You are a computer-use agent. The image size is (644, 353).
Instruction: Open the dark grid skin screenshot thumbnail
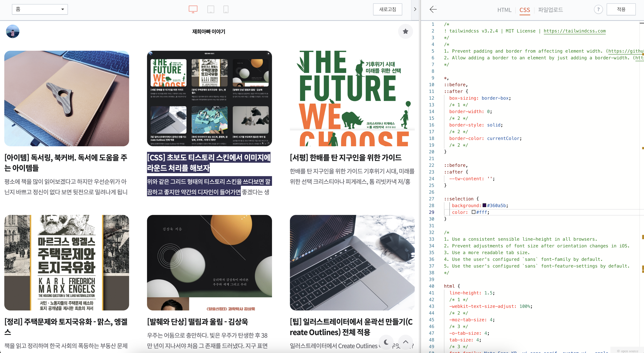[209, 99]
